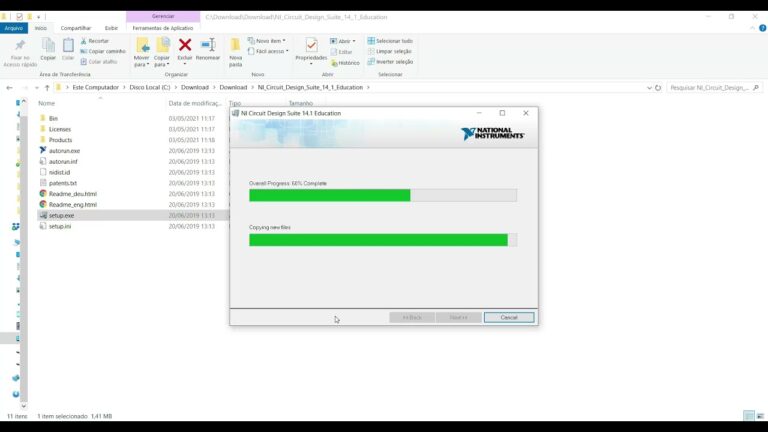Click the navigation pane scrollbar down arrow

pyautogui.click(x=24, y=406)
